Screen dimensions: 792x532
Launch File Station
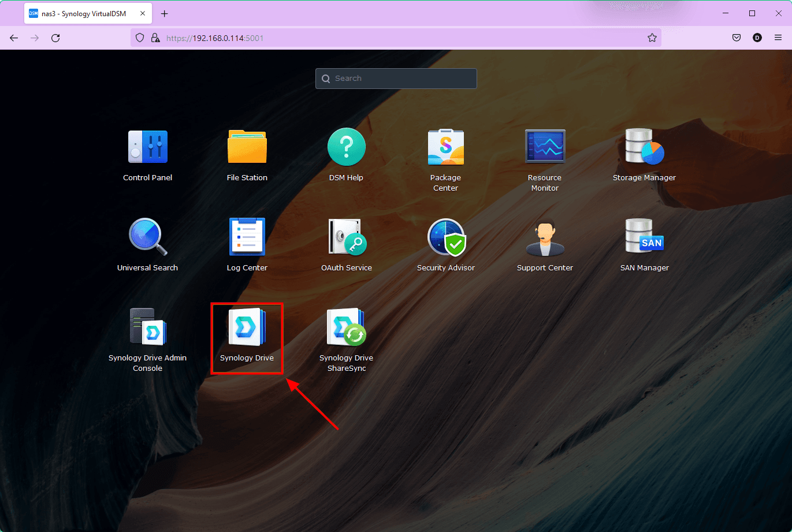[247, 147]
